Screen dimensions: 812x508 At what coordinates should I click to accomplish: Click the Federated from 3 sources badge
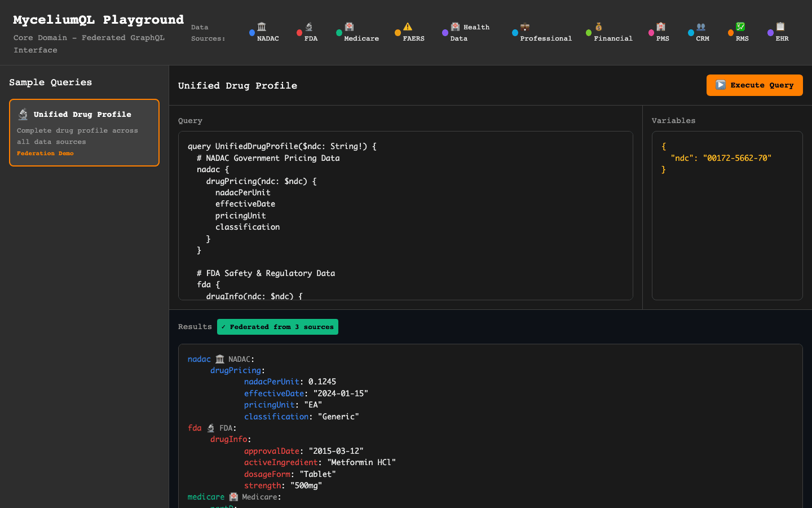277,327
